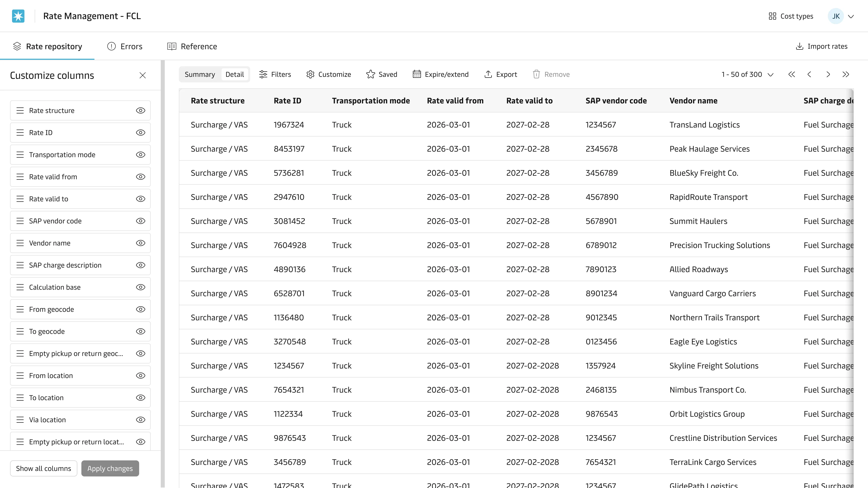Click the Customize gear button
868x488 pixels.
(x=329, y=74)
